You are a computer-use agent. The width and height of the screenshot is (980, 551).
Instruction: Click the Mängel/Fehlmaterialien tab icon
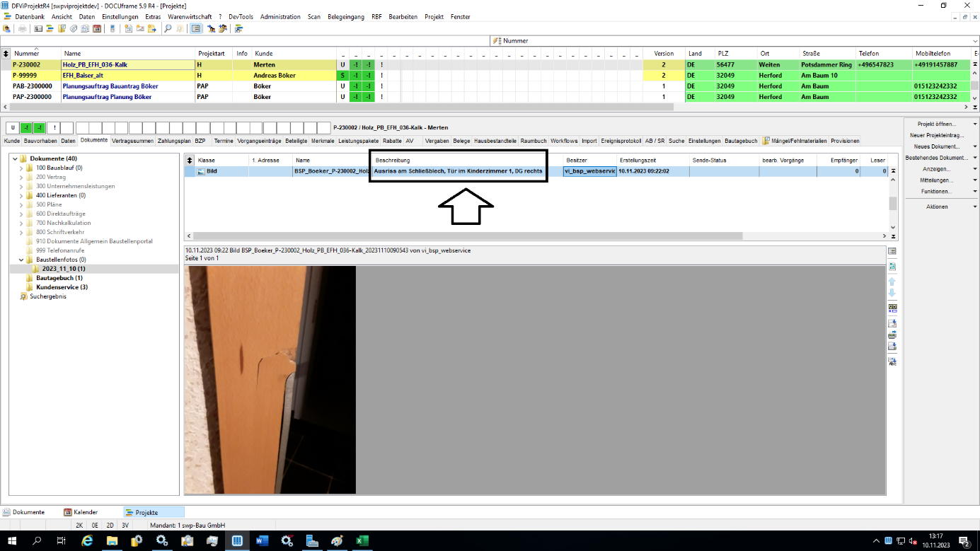766,141
